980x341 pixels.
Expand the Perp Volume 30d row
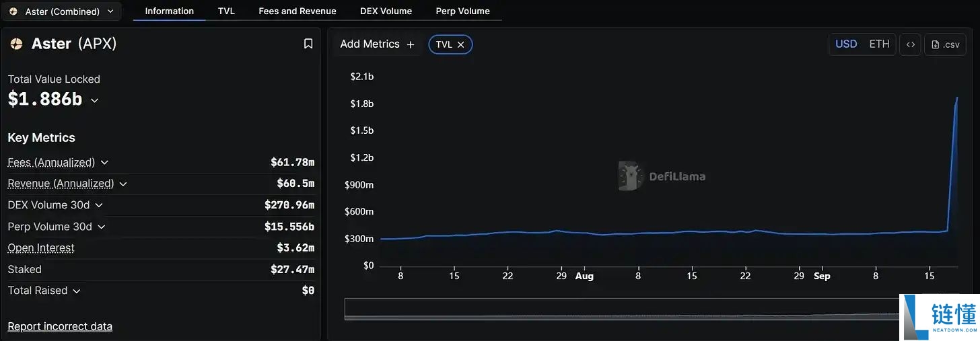(102, 227)
